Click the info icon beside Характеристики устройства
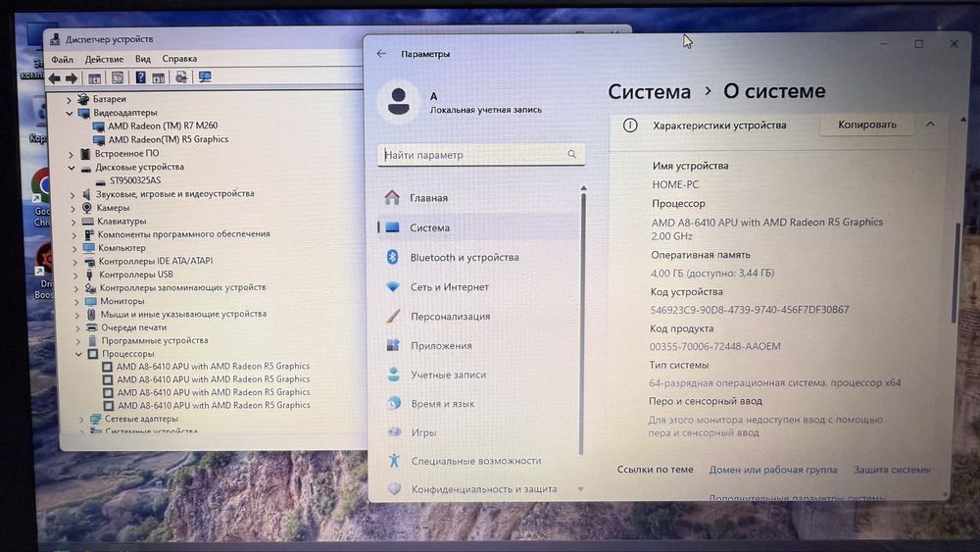This screenshot has width=980, height=552. [x=630, y=125]
